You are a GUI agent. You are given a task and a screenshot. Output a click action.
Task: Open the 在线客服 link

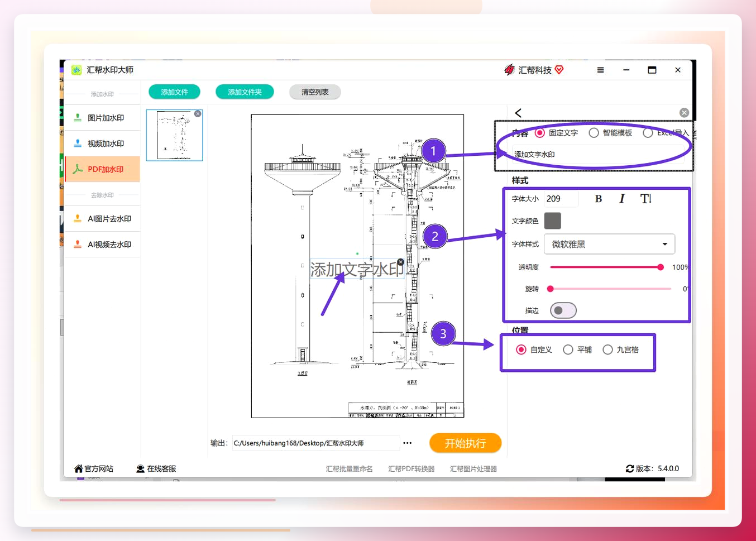tap(161, 468)
